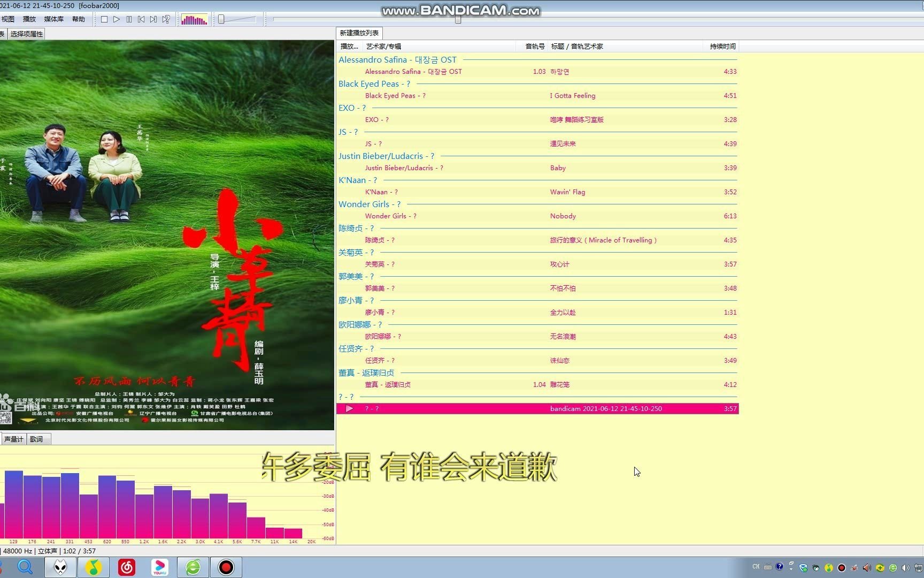Viewport: 924px width, 578px height.
Task: Select the track 하망연
Action: coord(537,72)
